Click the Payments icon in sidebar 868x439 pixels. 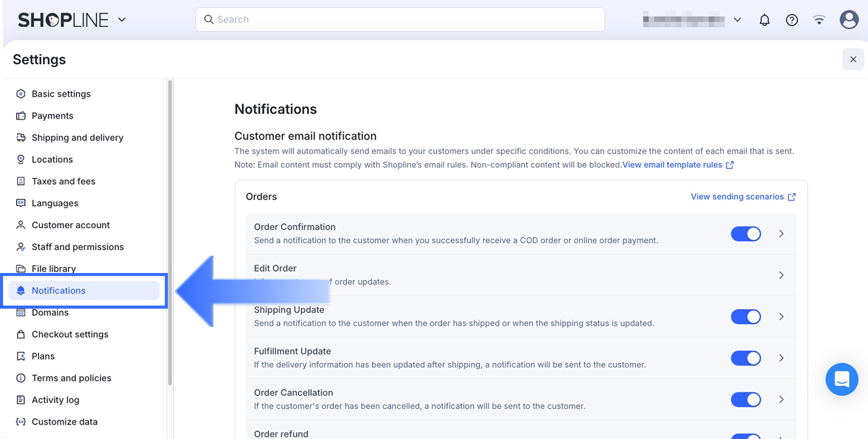click(21, 116)
